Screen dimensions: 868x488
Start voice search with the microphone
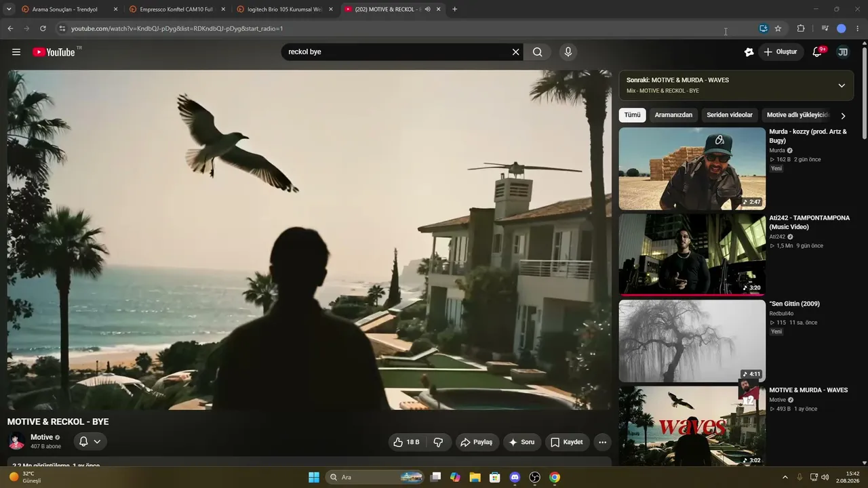(568, 52)
